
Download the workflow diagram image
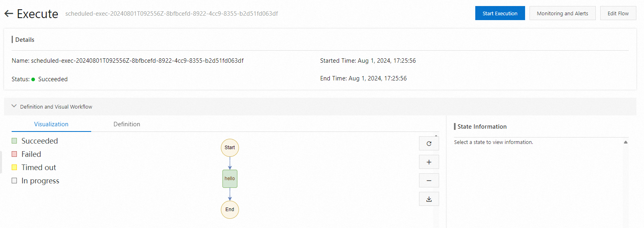point(429,199)
